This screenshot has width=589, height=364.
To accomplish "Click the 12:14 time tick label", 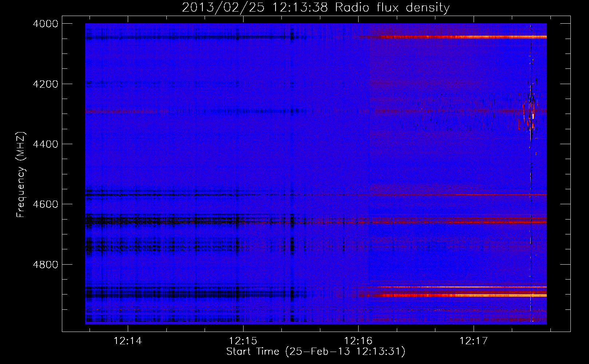I will tap(127, 341).
